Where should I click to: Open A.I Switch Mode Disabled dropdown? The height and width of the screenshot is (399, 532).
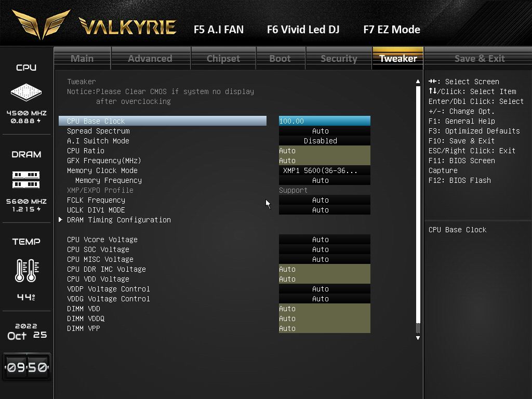tap(324, 141)
